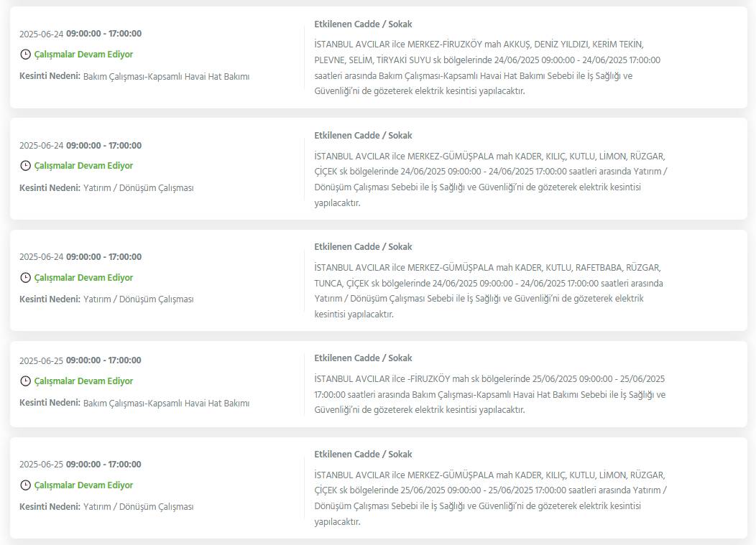
Task: Click clock icon in Merkez-Firuzköy Akkuş outage card
Action: (x=26, y=55)
